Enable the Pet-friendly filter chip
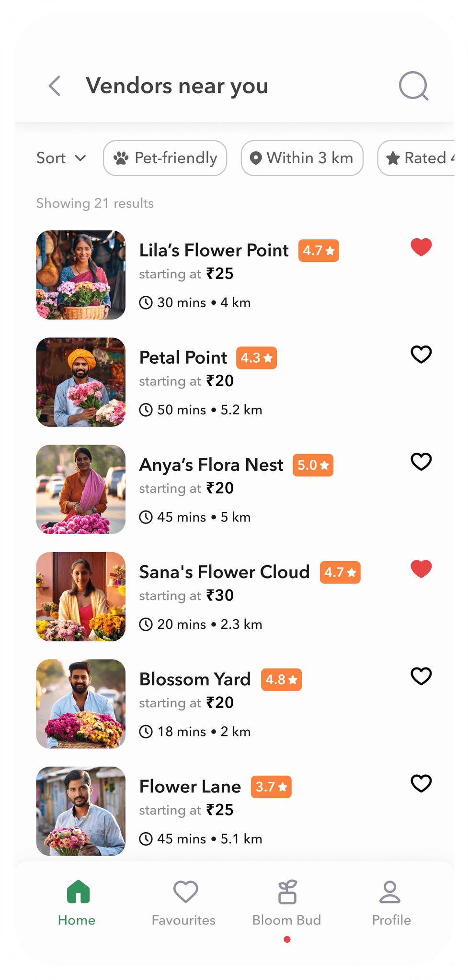This screenshot has height=980, width=468. point(165,158)
